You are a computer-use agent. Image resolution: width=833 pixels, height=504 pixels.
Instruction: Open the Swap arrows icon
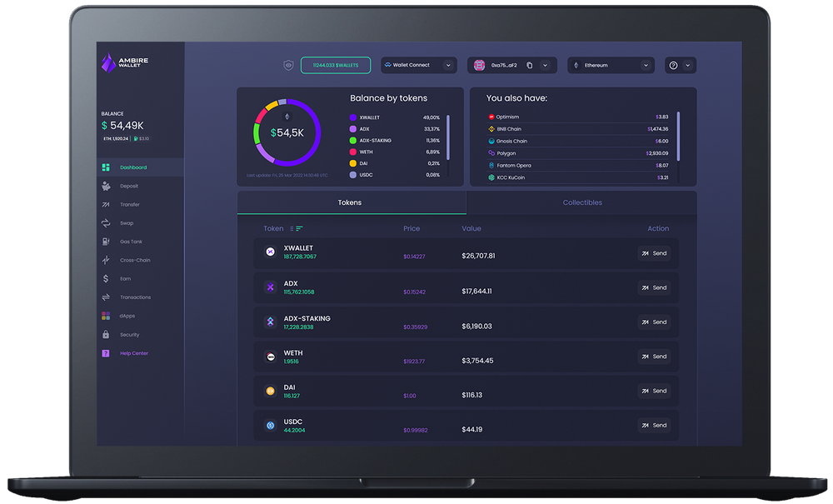click(106, 223)
